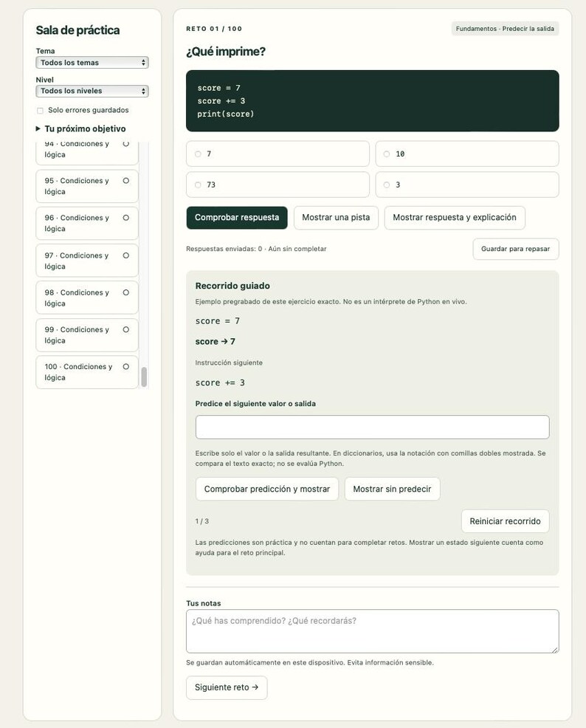The width and height of the screenshot is (586, 728).
Task: Click 'Comprobar predicción y mostrar' button
Action: [x=266, y=489]
